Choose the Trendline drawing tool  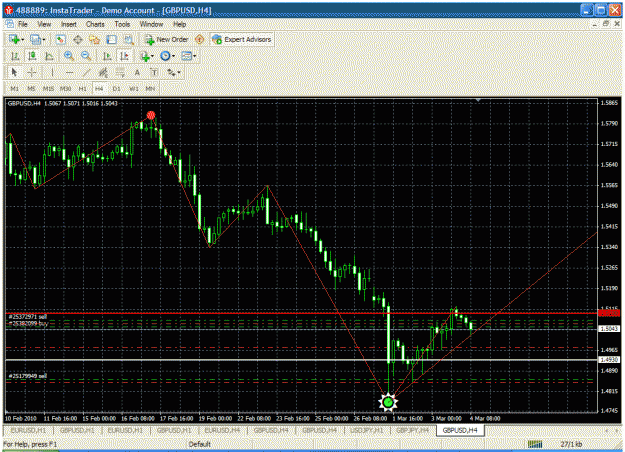(x=86, y=72)
